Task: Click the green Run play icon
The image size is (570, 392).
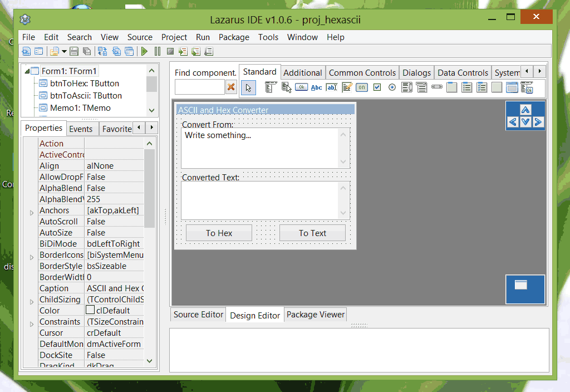Action: pos(144,51)
